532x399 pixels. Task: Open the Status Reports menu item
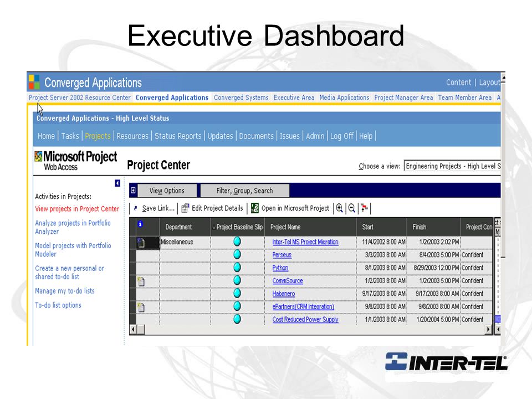178,136
